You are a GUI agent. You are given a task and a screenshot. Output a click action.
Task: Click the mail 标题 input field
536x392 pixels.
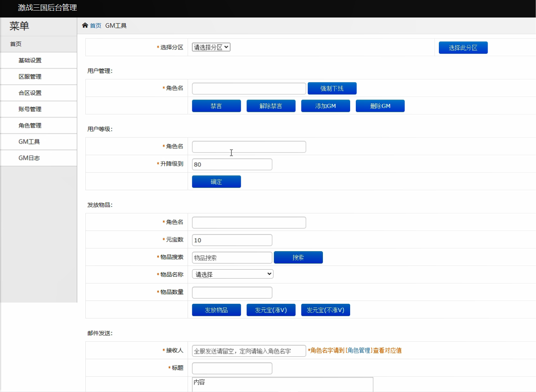point(232,368)
